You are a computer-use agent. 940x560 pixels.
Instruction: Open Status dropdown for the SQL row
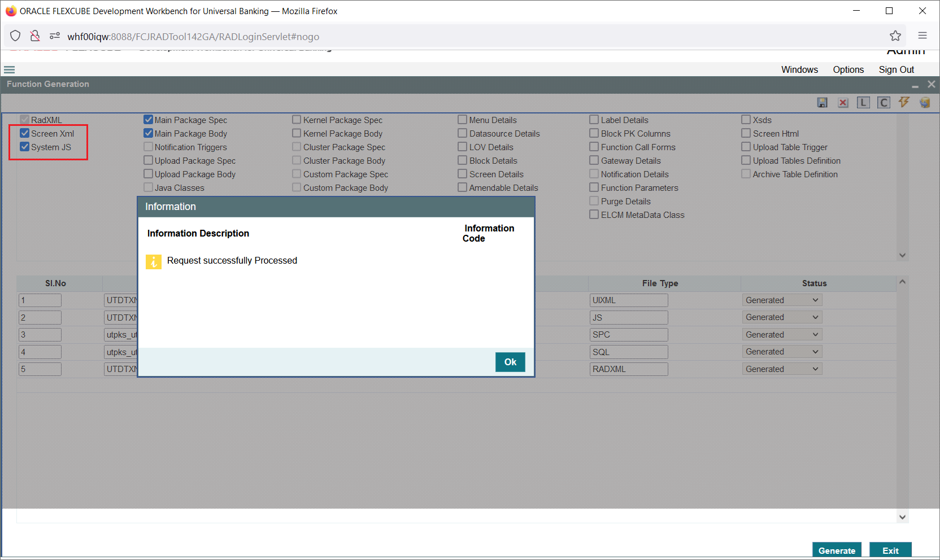tap(782, 352)
